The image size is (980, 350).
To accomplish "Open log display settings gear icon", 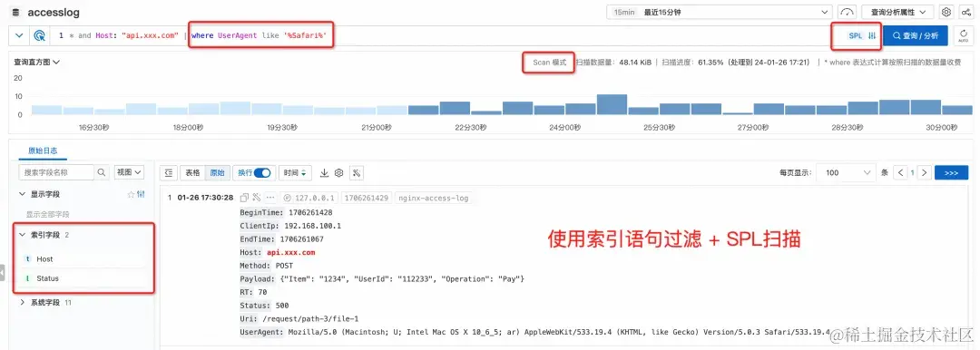I will tap(339, 172).
